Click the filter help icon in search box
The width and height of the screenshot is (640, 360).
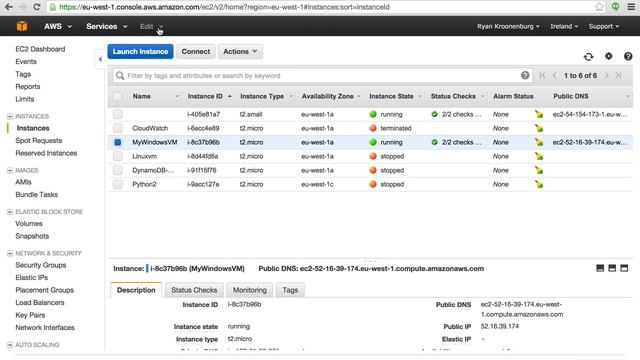point(525,75)
